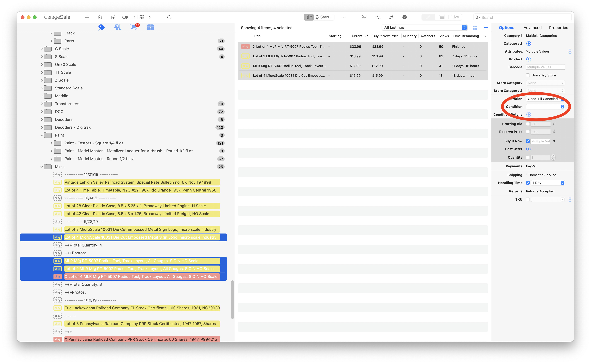Image resolution: width=591 pixels, height=364 pixels.
Task: Click the arrow button next to SKU
Action: pyautogui.click(x=570, y=199)
